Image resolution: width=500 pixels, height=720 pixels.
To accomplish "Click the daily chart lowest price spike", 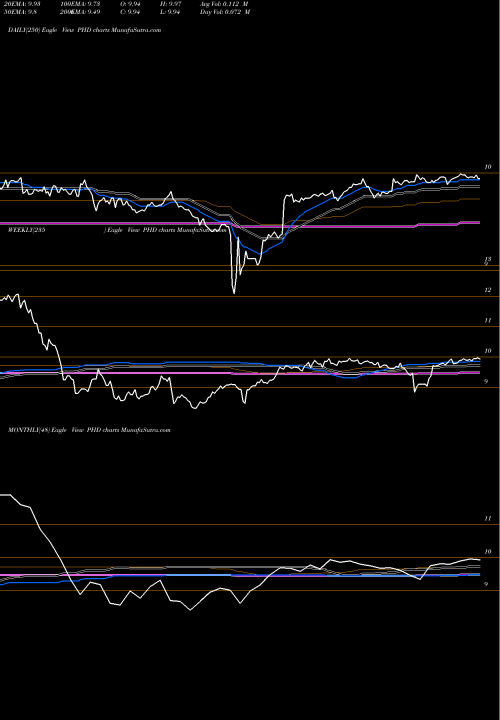I will pos(234,292).
